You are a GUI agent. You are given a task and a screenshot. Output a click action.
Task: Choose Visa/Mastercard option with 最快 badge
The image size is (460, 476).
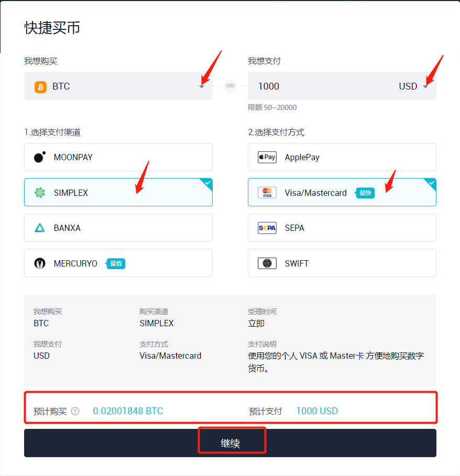[342, 192]
